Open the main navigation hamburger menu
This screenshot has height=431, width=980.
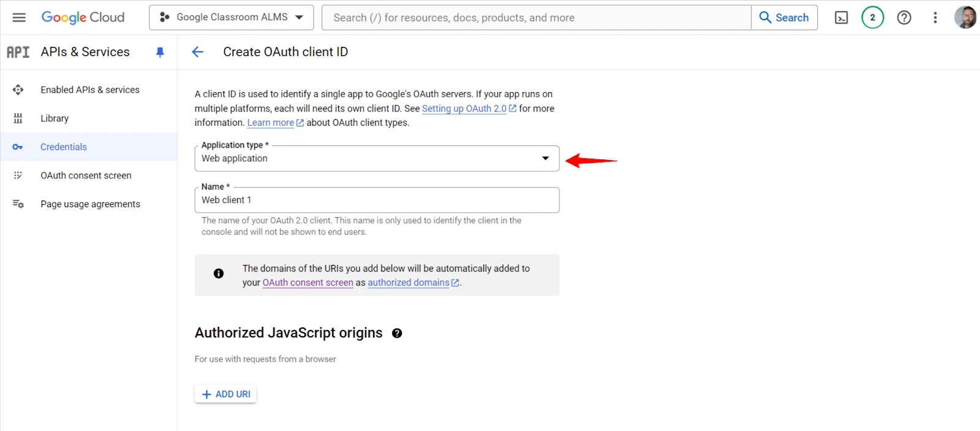[19, 17]
